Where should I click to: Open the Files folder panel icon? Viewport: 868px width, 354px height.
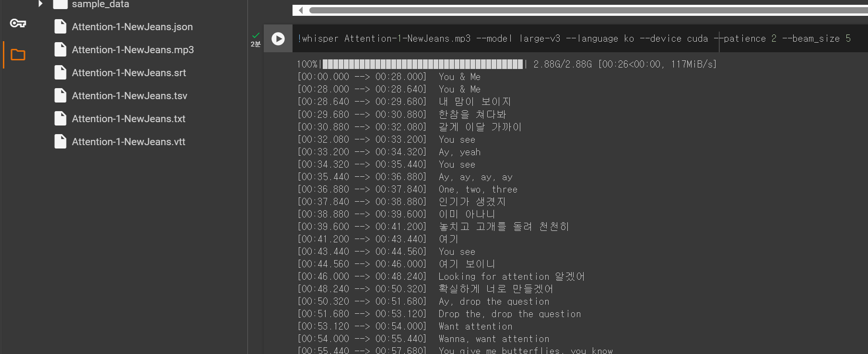(x=18, y=55)
